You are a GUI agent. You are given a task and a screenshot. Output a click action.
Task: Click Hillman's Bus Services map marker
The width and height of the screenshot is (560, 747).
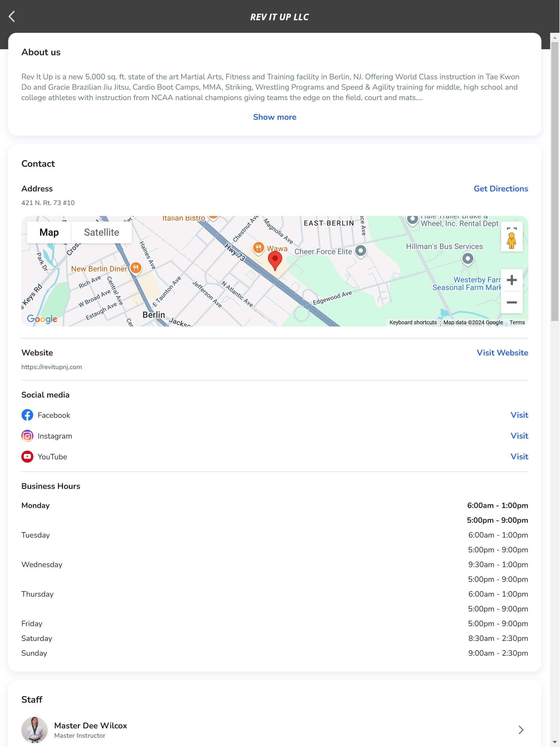(468, 259)
